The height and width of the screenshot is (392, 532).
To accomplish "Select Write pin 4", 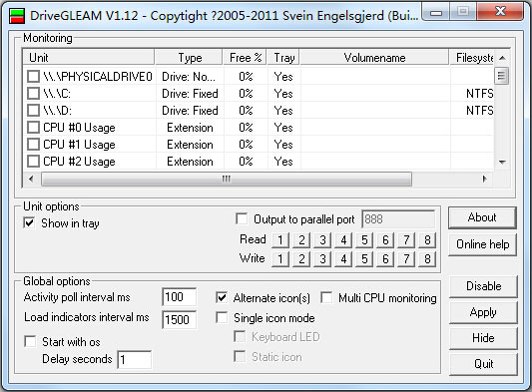I will tap(343, 259).
